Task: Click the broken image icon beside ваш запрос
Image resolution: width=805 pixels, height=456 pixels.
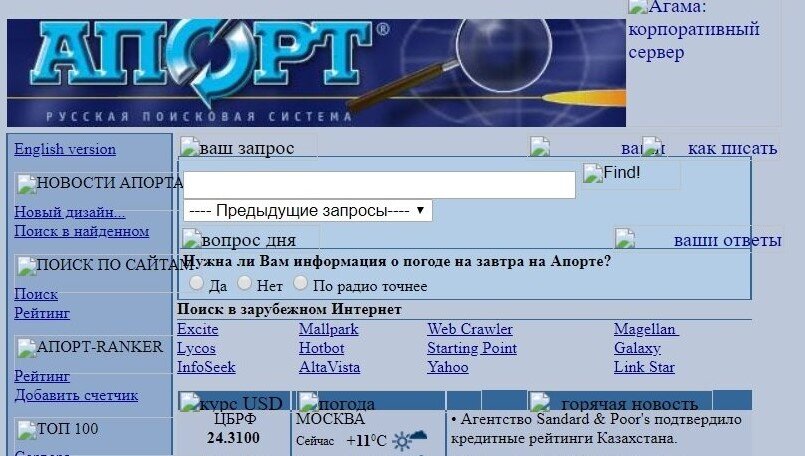Action: pyautogui.click(x=189, y=147)
